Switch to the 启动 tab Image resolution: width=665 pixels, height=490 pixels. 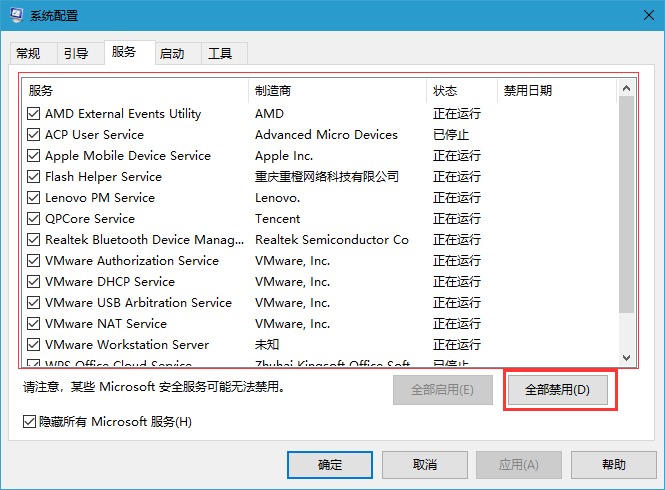[172, 54]
